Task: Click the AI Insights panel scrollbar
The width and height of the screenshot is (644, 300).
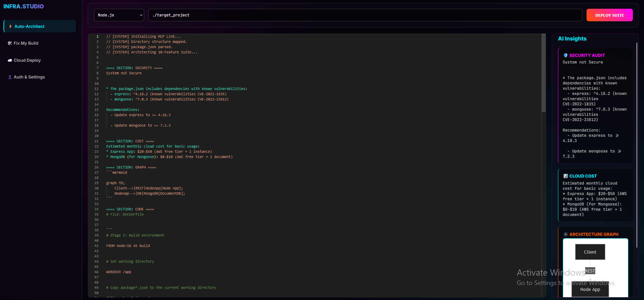Action: coord(637,145)
